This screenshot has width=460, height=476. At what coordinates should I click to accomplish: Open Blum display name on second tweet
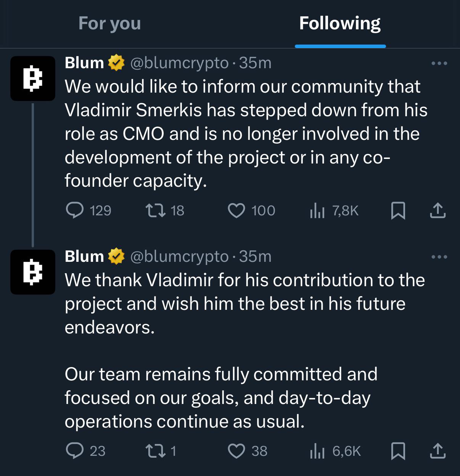point(84,256)
